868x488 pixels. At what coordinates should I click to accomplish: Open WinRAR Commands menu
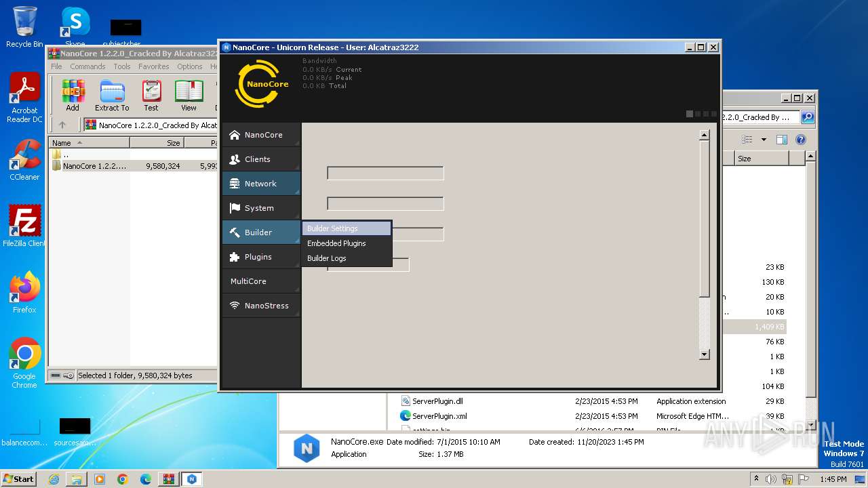coord(87,66)
